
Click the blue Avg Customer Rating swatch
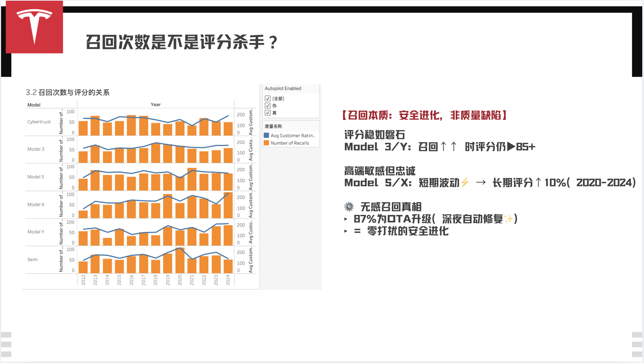pos(266,135)
